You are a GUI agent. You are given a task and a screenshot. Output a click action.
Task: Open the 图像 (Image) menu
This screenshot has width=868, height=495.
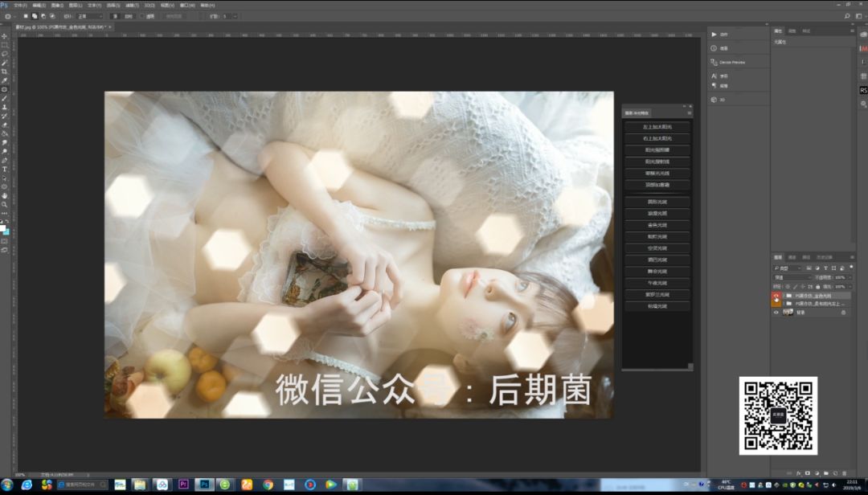coord(57,5)
